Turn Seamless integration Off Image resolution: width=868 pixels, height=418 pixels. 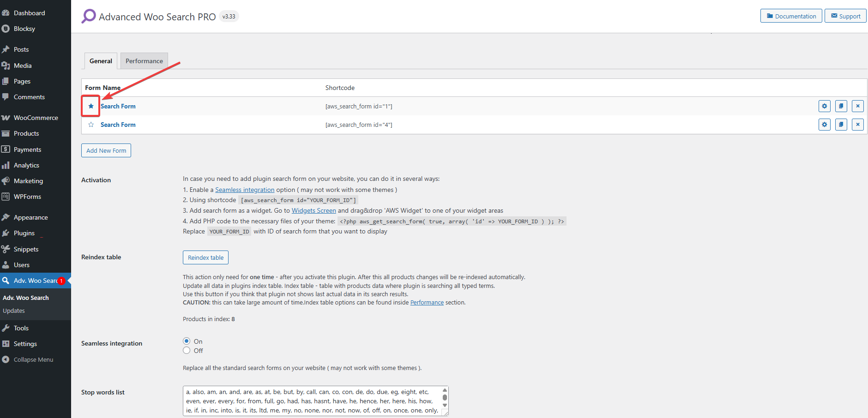tap(187, 351)
